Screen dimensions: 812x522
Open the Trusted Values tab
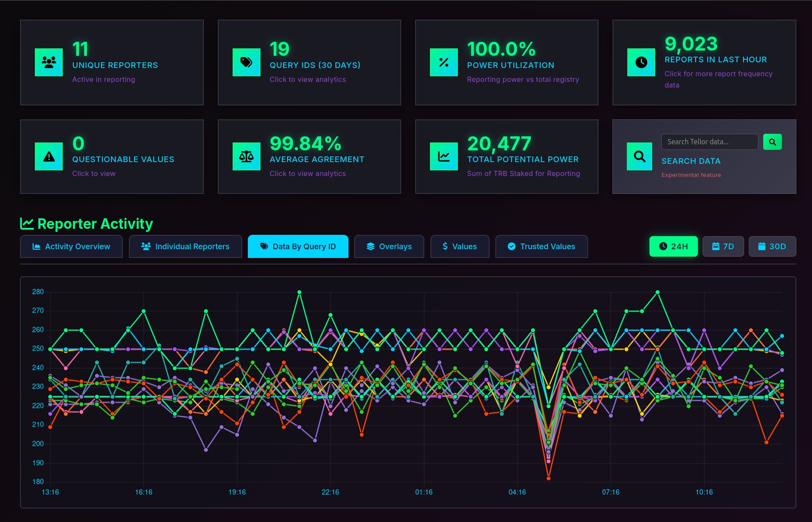tap(541, 247)
